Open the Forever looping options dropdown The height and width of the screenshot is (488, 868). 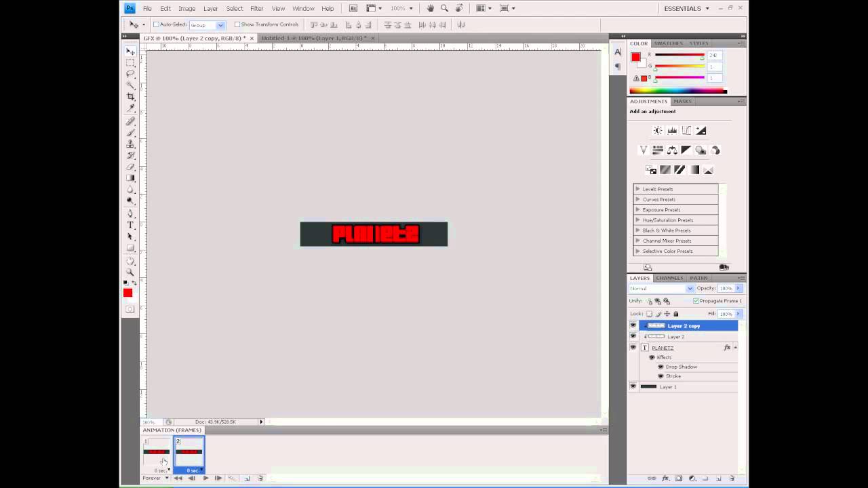coord(155,479)
